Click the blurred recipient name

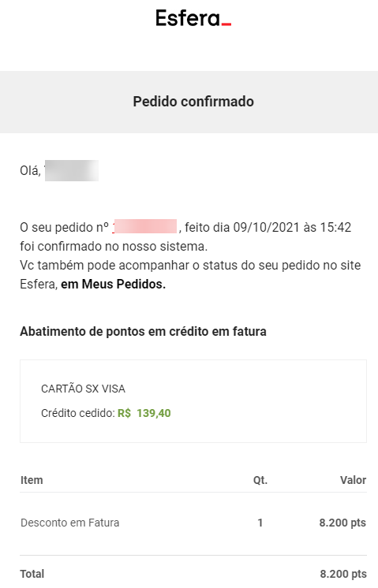[x=71, y=170]
